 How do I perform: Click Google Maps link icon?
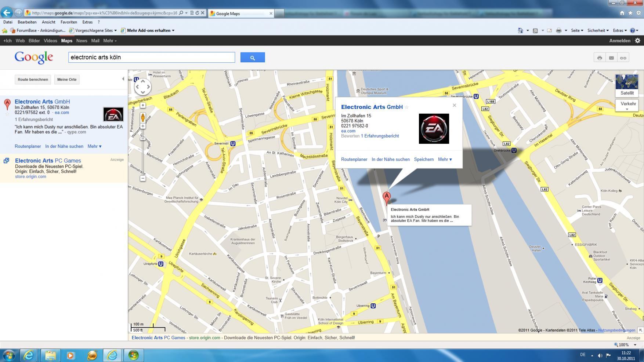pos(623,58)
